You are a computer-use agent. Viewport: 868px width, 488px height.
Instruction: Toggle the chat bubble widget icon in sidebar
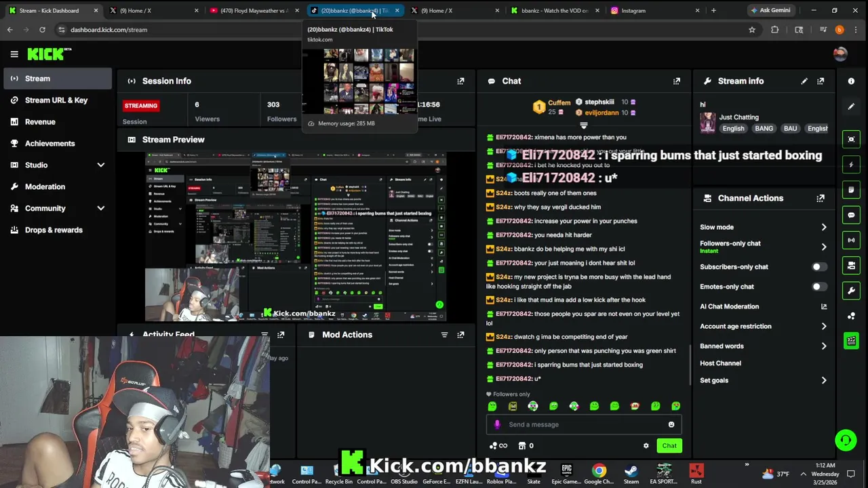(x=851, y=215)
